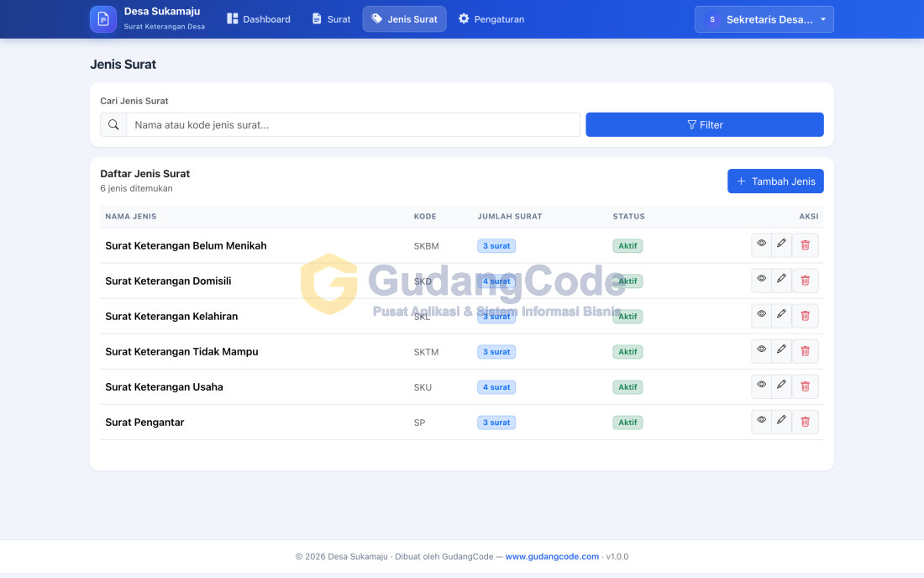Click the "3 surat" badge for SKTM
This screenshot has height=578, width=924.
pyautogui.click(x=496, y=352)
